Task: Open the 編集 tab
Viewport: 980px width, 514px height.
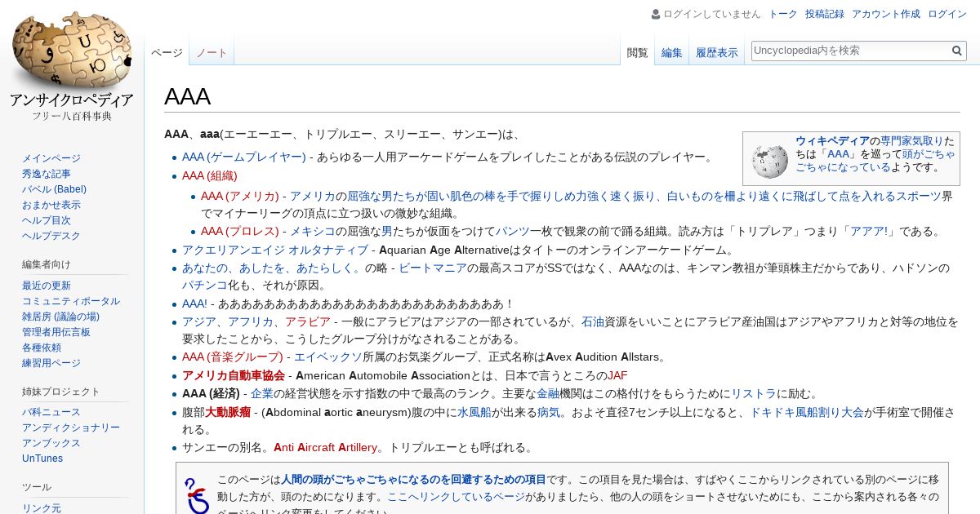Action: click(672, 52)
